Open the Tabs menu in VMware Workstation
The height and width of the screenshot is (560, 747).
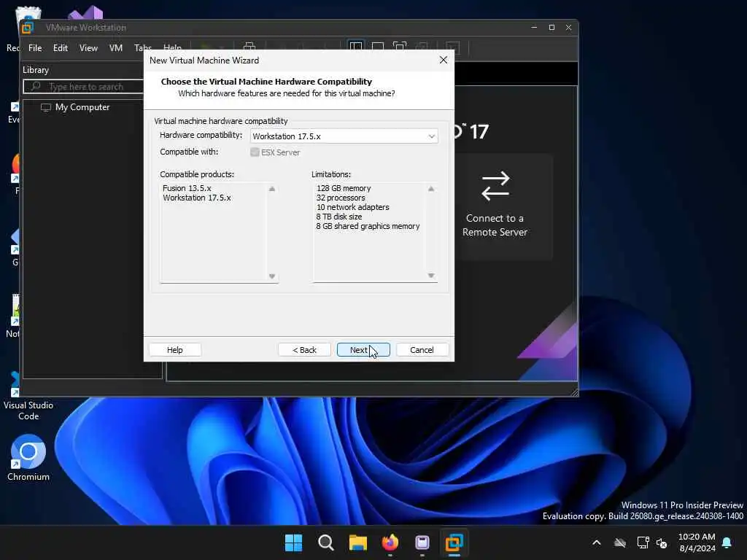pos(142,47)
